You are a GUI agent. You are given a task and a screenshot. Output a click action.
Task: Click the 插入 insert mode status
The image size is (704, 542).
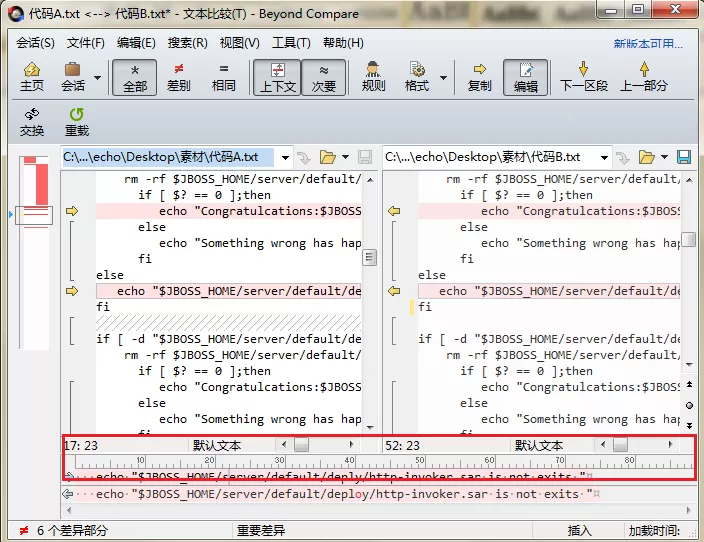coord(579,531)
